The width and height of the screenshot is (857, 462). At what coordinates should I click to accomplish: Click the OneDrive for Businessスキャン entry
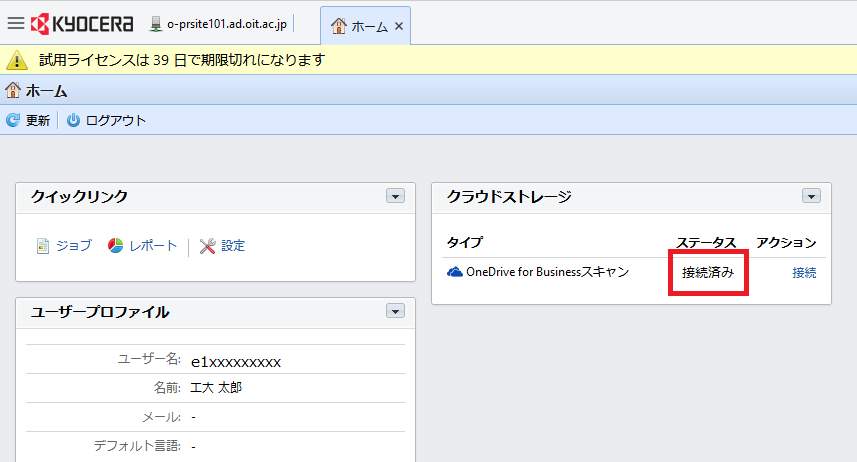point(547,272)
